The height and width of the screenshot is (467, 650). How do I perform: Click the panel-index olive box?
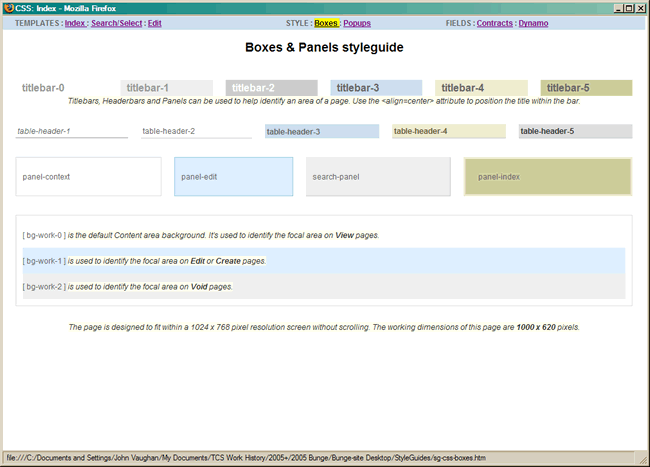click(548, 177)
